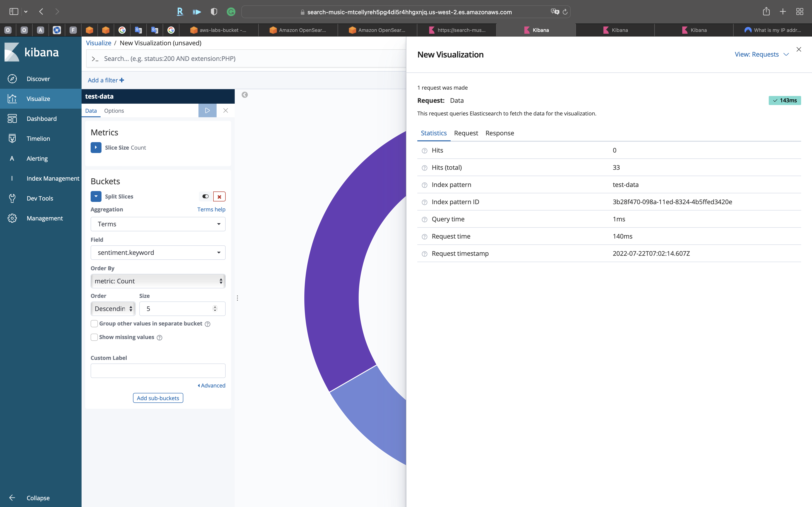812x507 pixels.
Task: Click the Add sub-buckets button
Action: pyautogui.click(x=158, y=398)
